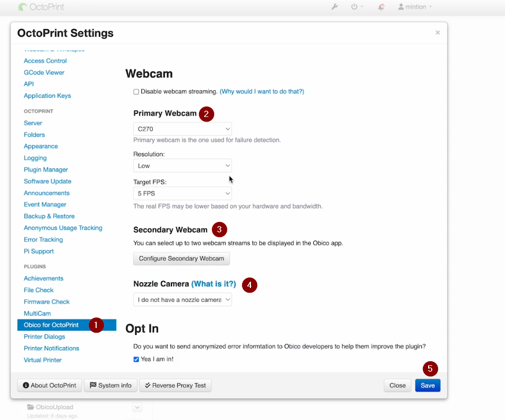Viewport: 505px width, 420px height.
Task: Open Virtual Printer settings
Action: pos(43,360)
